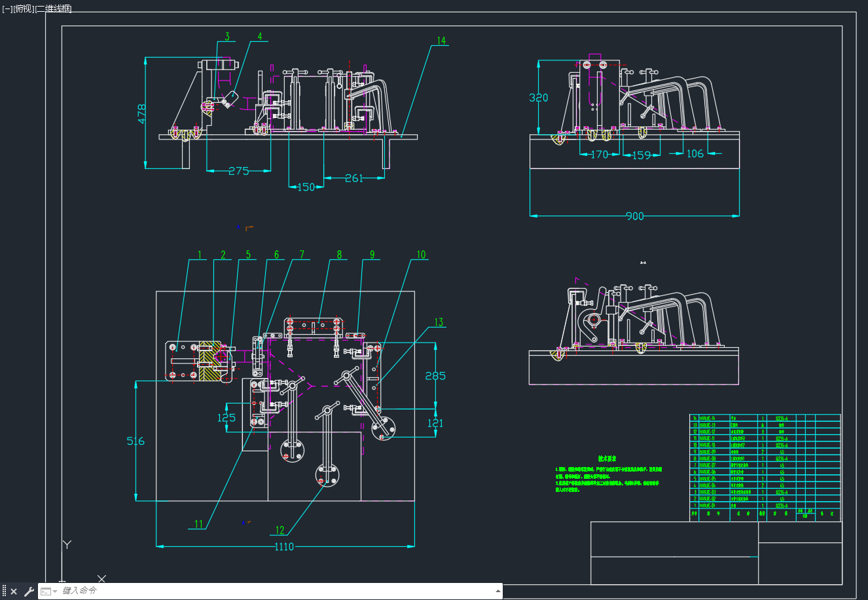Select the 106 dimension text
Viewport: 868px width, 600px height.
695,153
